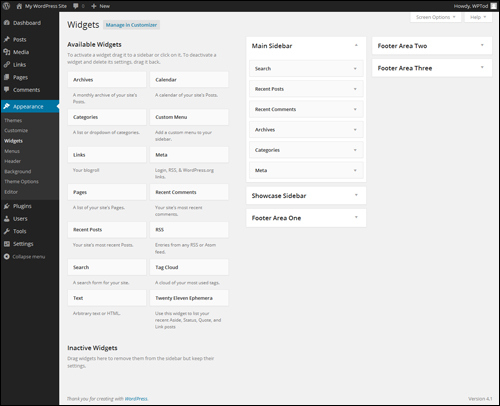Open Theme Options submenu item
The height and width of the screenshot is (406, 500).
pyautogui.click(x=21, y=182)
